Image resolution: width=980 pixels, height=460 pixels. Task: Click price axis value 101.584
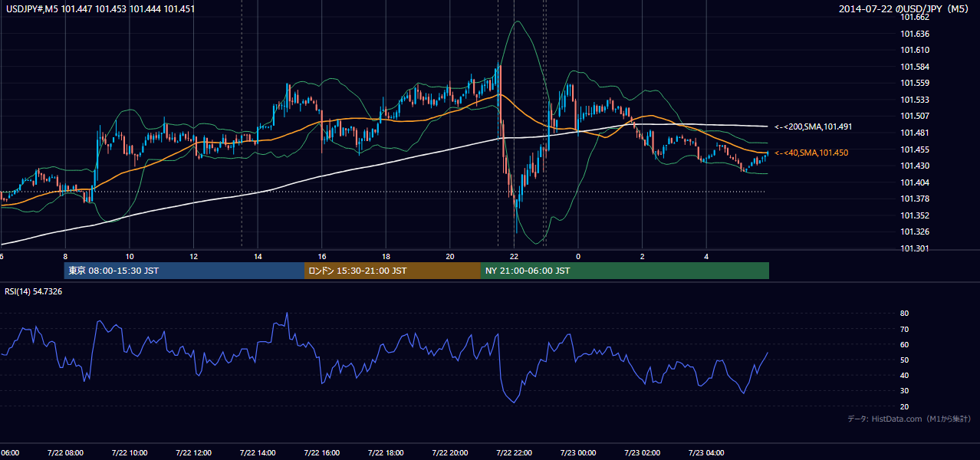point(915,67)
